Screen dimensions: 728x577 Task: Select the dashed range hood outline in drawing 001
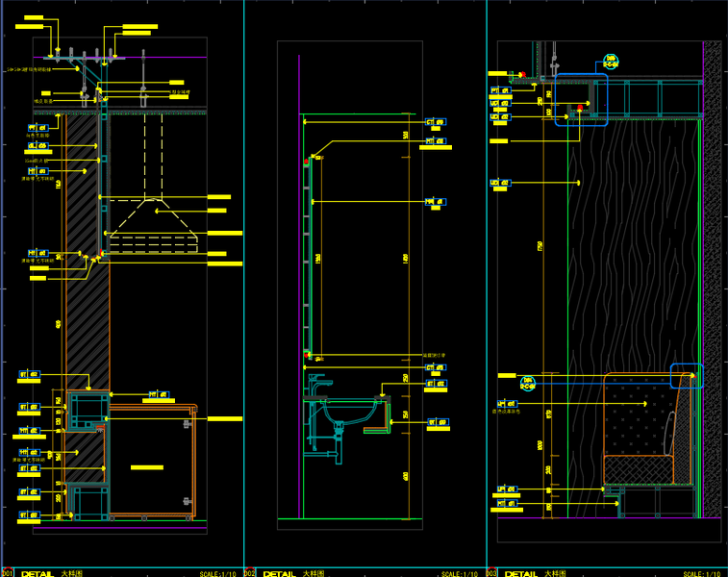coord(153,226)
